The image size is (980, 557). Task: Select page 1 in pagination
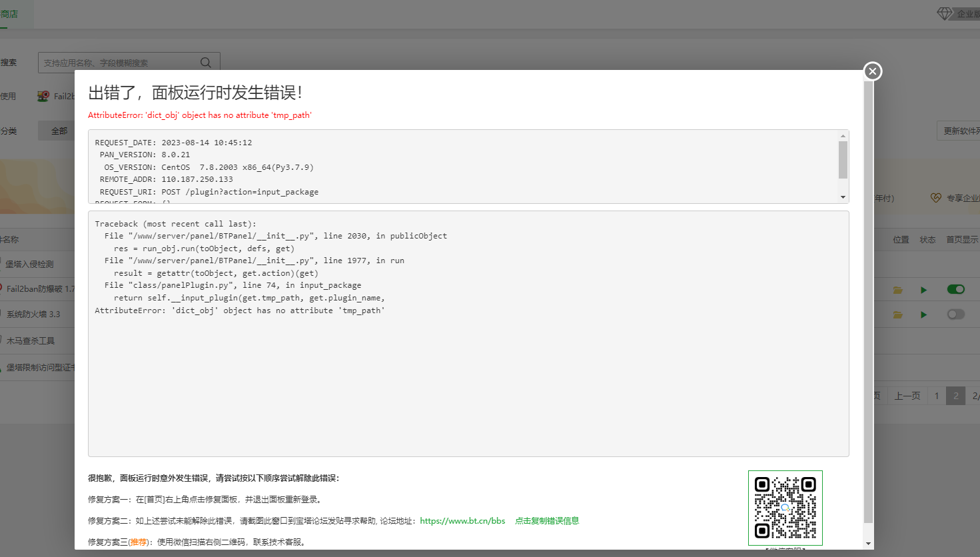click(x=937, y=396)
